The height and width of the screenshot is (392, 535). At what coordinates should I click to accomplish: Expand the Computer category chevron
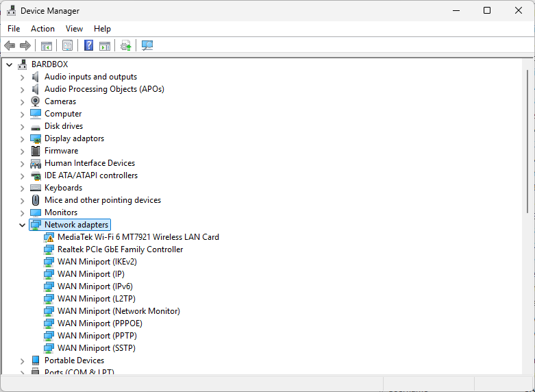(22, 114)
